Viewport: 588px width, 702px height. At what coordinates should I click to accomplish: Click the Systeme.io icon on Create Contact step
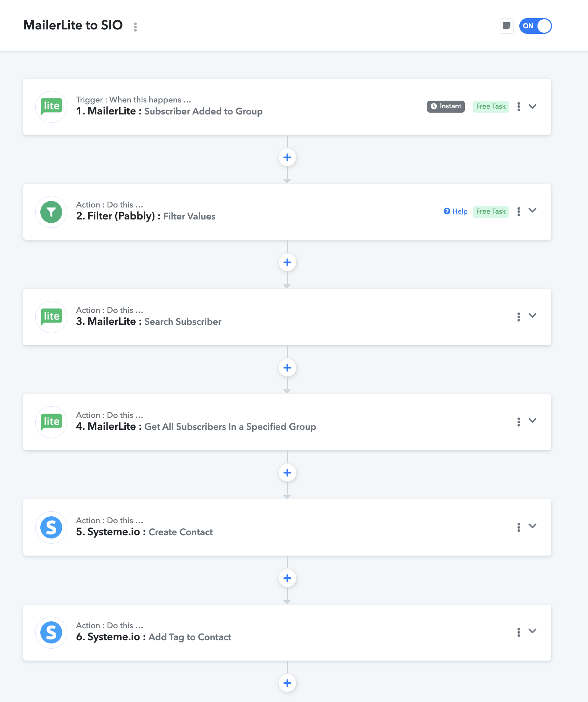(51, 527)
